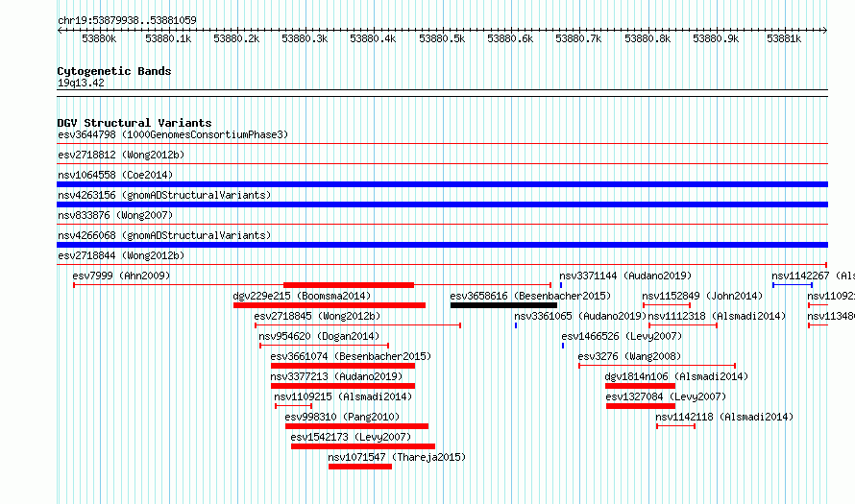
Task: Open esv1466526 (Levy2007) label
Action: pos(622,336)
